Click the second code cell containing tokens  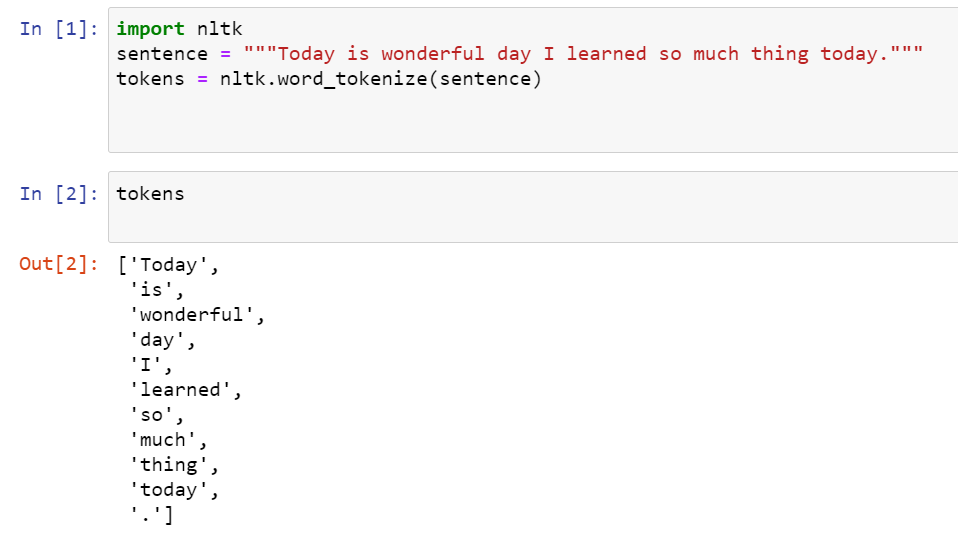point(533,207)
